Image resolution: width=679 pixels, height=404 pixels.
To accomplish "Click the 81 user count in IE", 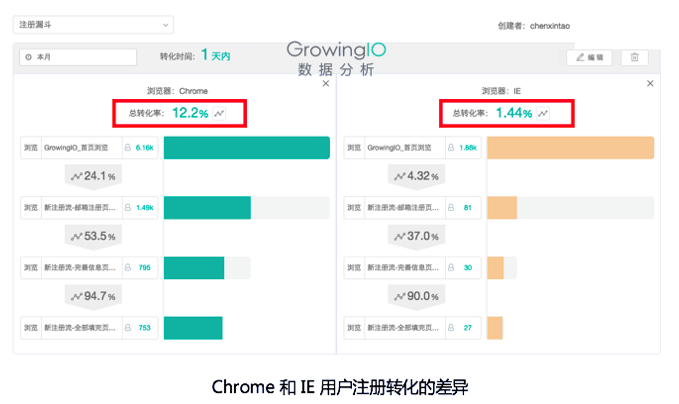I will (468, 207).
